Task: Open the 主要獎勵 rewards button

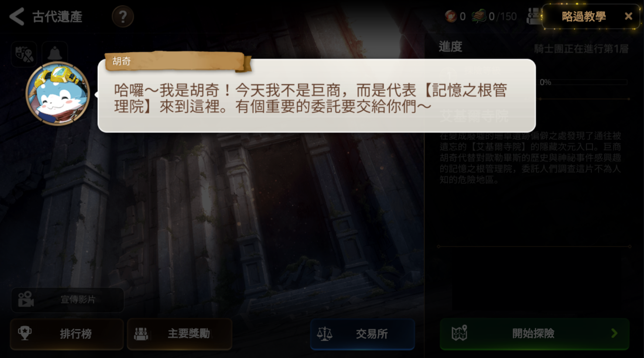Action: tap(180, 334)
